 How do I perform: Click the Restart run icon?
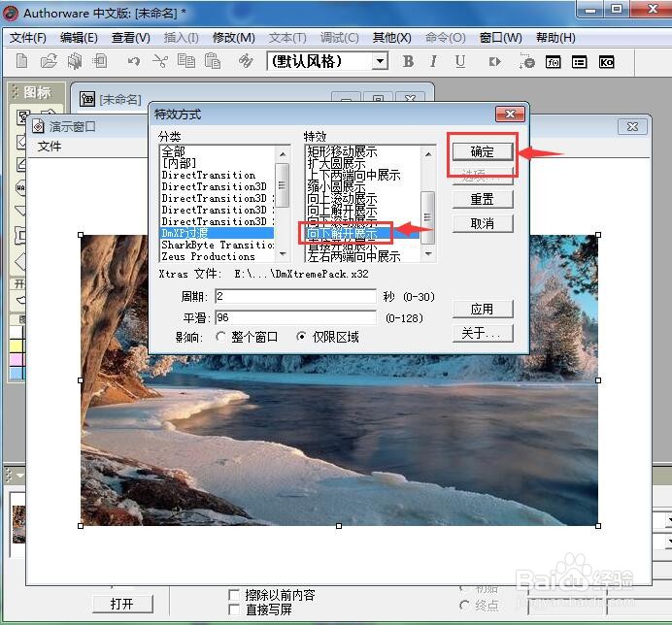coord(494,62)
